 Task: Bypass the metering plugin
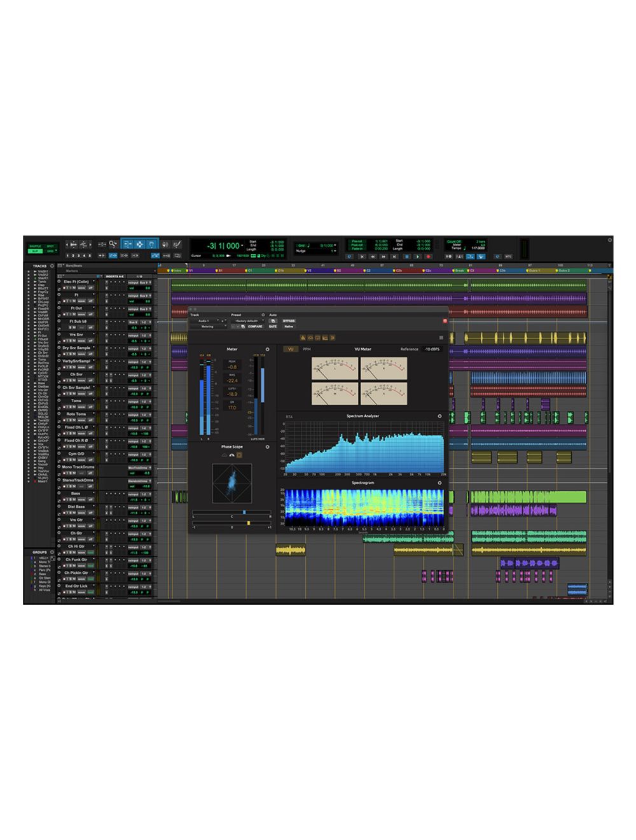pyautogui.click(x=289, y=321)
